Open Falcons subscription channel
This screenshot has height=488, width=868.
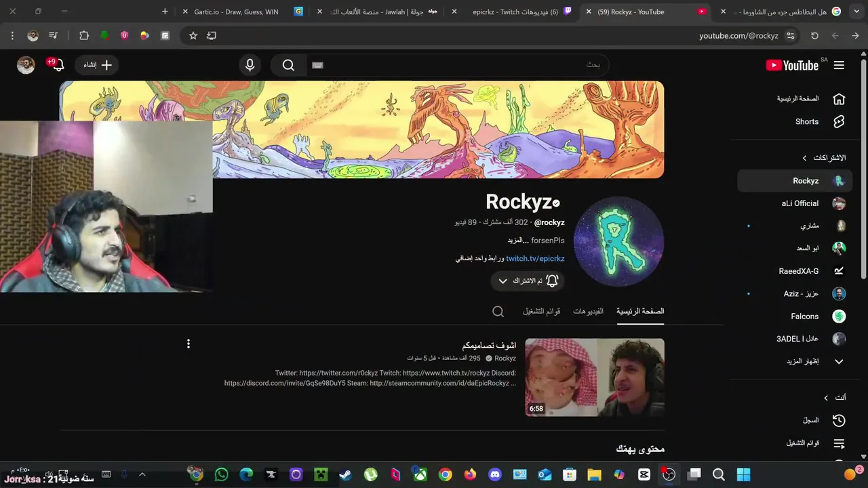(x=795, y=317)
